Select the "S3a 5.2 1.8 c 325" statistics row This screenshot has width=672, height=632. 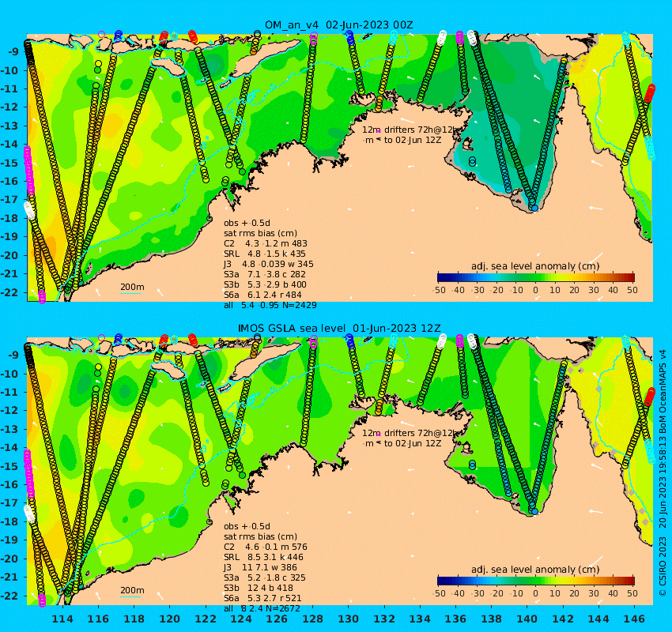[265, 577]
